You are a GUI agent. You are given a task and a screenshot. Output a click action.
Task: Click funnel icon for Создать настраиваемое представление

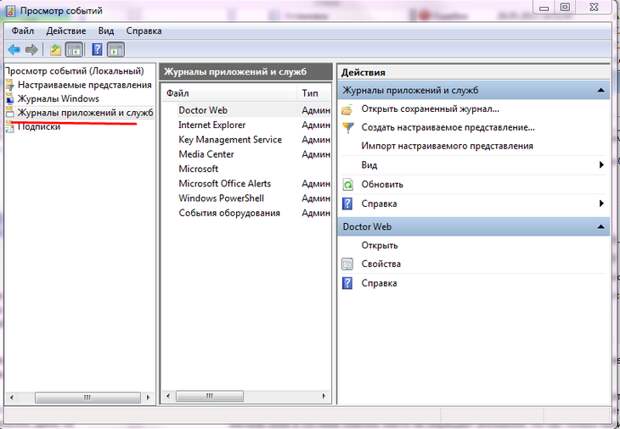click(348, 128)
